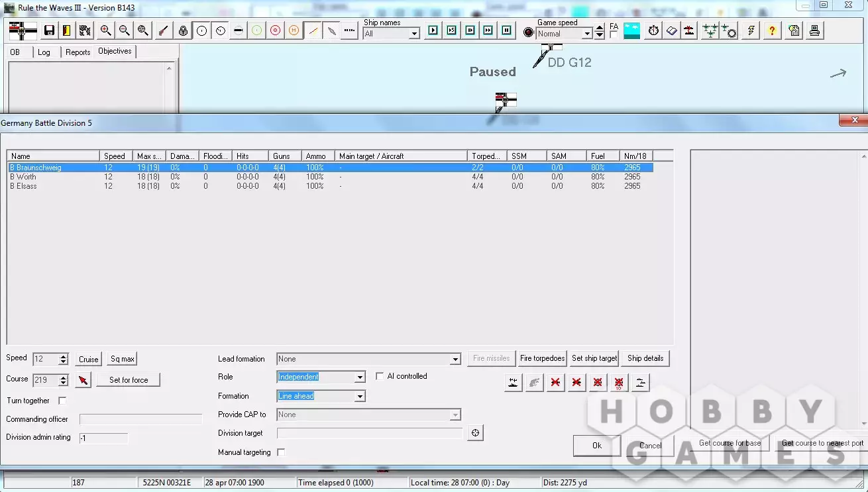Click the Fire torpedoes button

click(x=542, y=358)
